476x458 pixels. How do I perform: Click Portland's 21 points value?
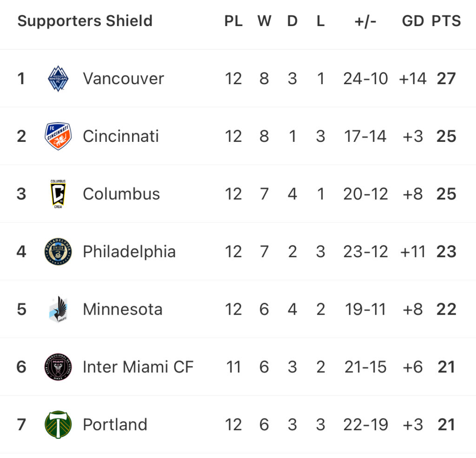[x=446, y=425]
